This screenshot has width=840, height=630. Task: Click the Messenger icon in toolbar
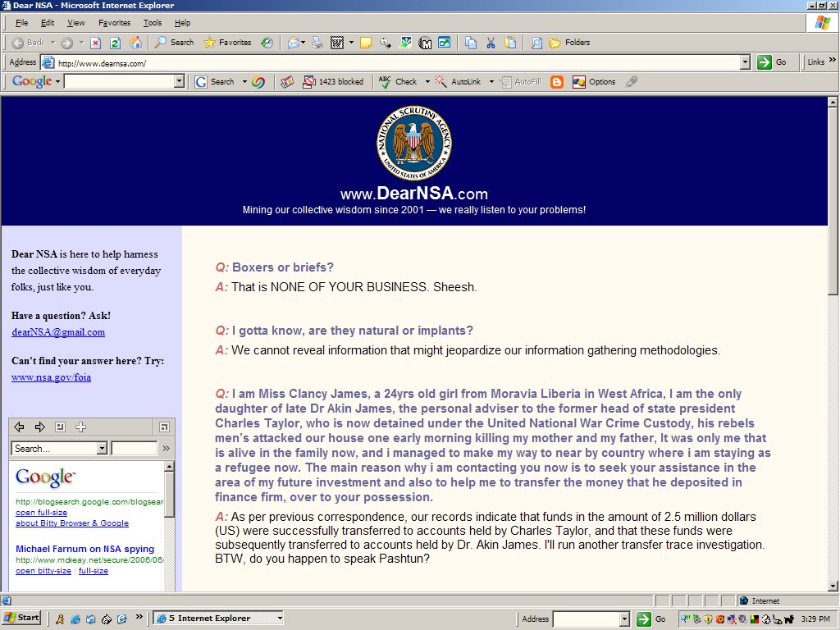(405, 43)
